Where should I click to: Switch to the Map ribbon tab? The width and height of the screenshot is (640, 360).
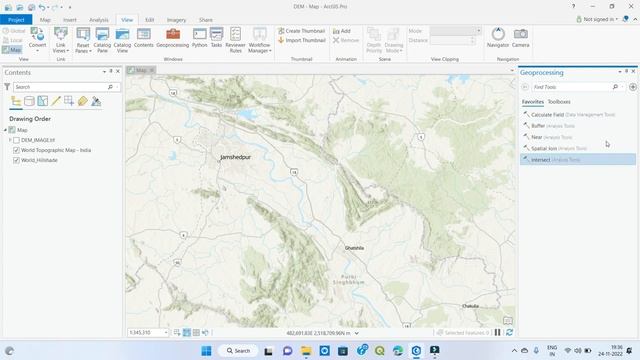45,20
